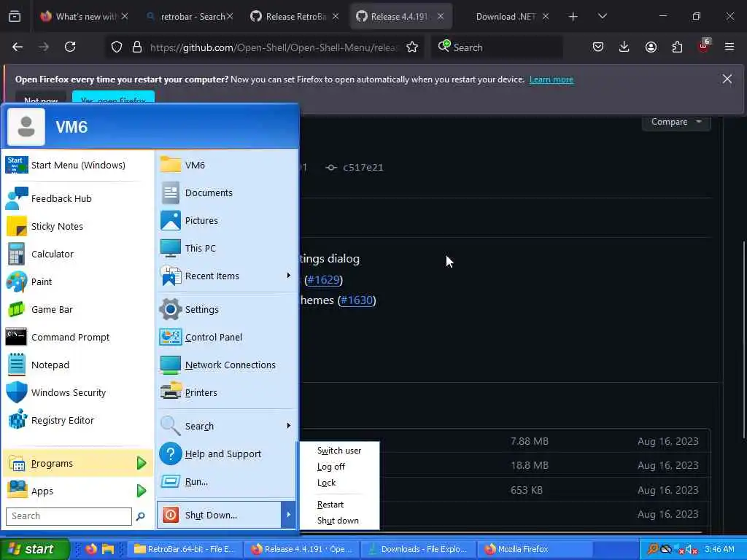The width and height of the screenshot is (747, 560).
Task: Open Start Menu (Windows) entry
Action: [x=77, y=166]
